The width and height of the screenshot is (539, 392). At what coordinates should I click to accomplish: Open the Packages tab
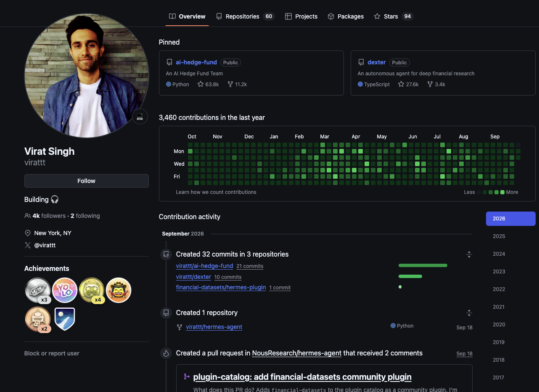346,16
